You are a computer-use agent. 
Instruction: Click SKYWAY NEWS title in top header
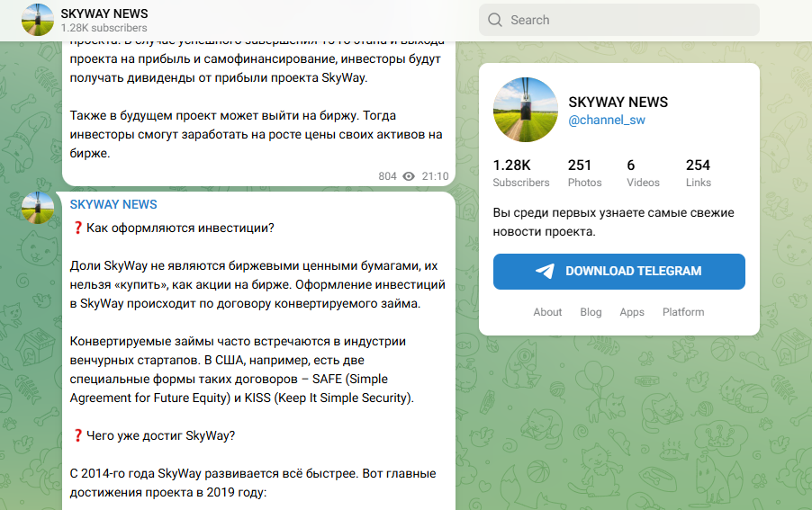(104, 13)
